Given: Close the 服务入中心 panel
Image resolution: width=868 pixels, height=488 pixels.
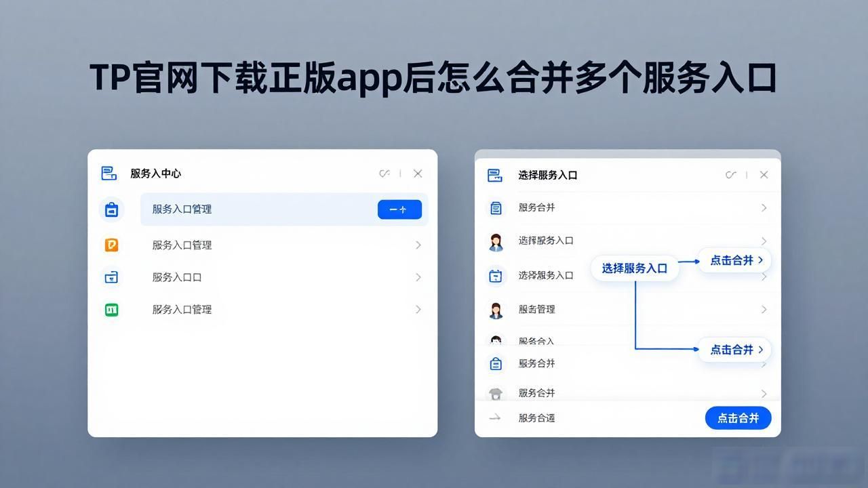Looking at the screenshot, I should 418,174.
